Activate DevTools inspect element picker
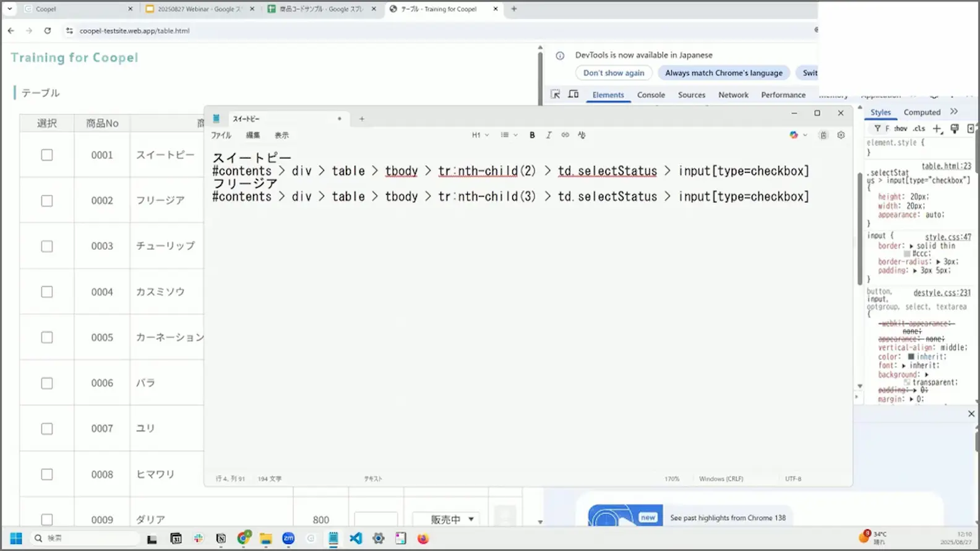This screenshot has height=551, width=980. [x=555, y=94]
